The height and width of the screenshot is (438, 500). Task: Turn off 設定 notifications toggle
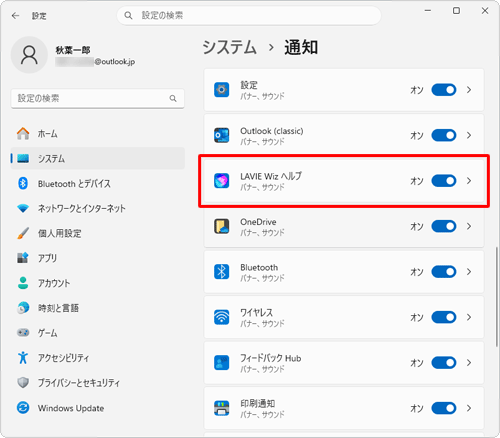[x=444, y=90]
